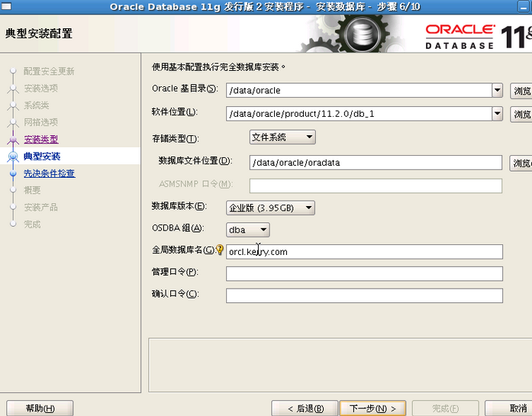This screenshot has height=416, width=532.
Task: Click the 概要 step label
Action: [32, 190]
